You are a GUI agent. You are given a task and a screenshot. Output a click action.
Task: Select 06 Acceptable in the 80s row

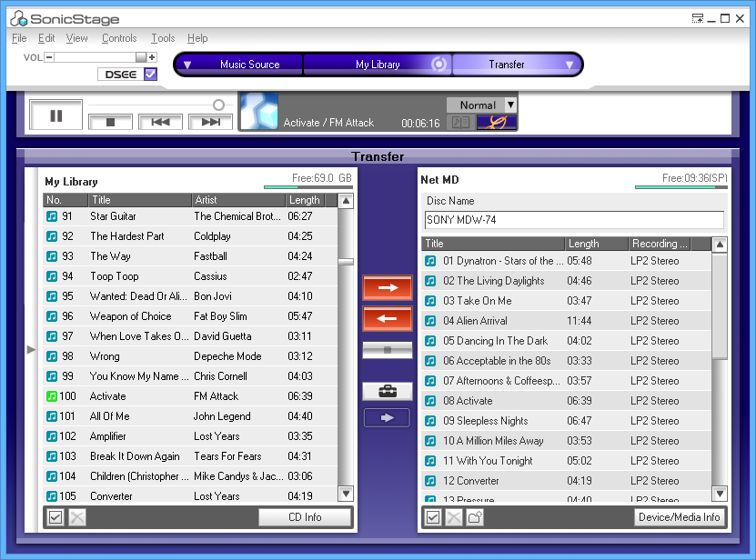pyautogui.click(x=567, y=361)
